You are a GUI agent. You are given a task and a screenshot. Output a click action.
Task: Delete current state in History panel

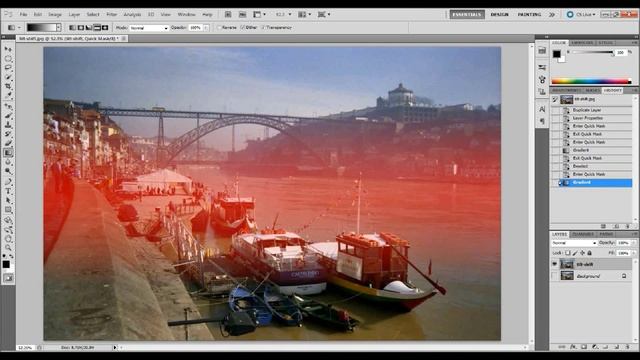click(x=628, y=226)
